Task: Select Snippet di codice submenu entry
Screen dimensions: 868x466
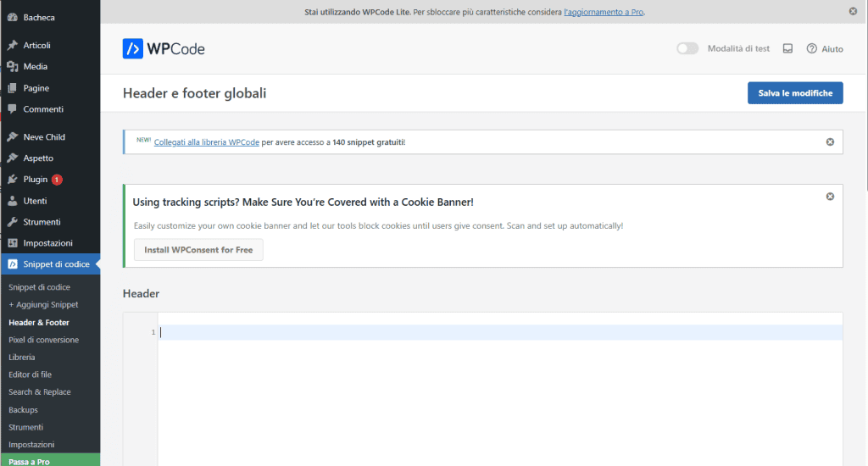Action: click(x=39, y=287)
